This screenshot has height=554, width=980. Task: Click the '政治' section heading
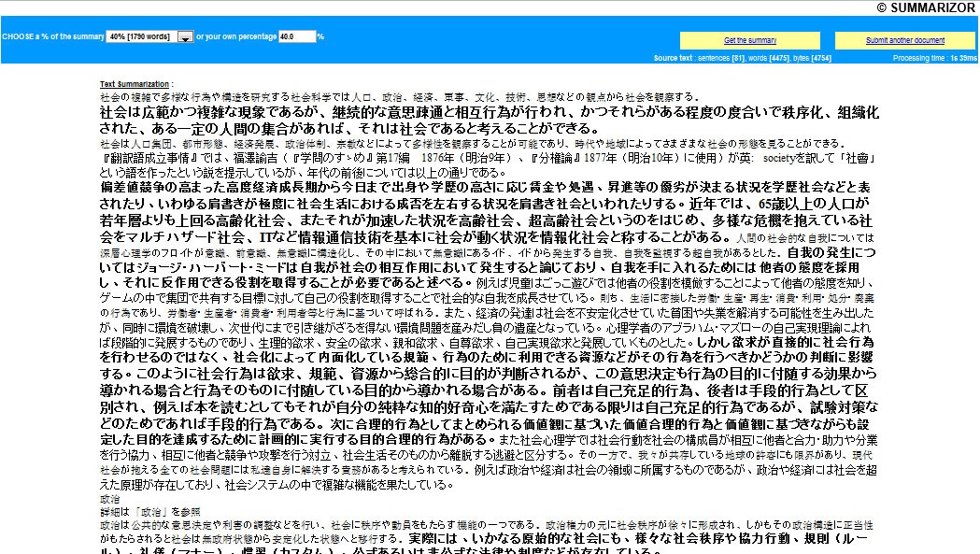[x=110, y=499]
